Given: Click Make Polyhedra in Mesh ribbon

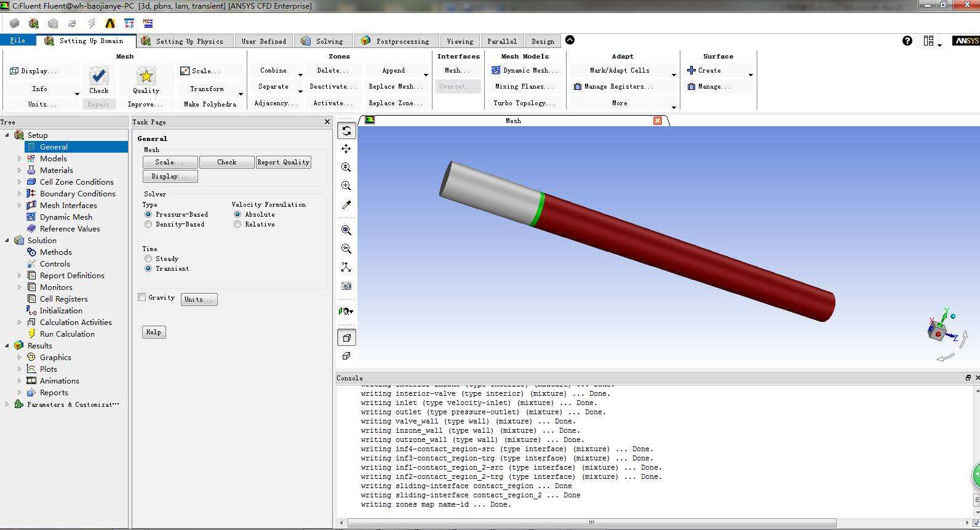Looking at the screenshot, I should click(x=210, y=104).
